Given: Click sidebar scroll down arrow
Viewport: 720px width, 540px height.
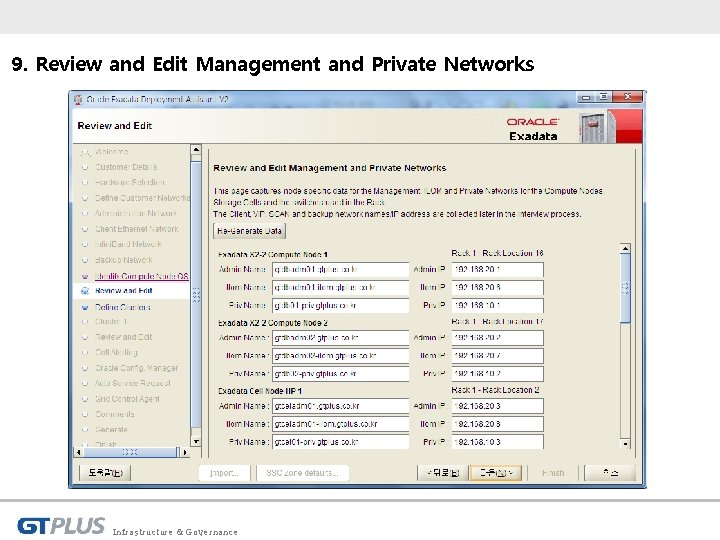Looking at the screenshot, I should 196,442.
